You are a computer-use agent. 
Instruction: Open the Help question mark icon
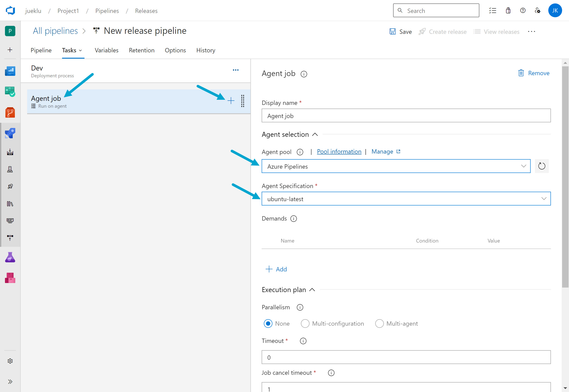522,10
